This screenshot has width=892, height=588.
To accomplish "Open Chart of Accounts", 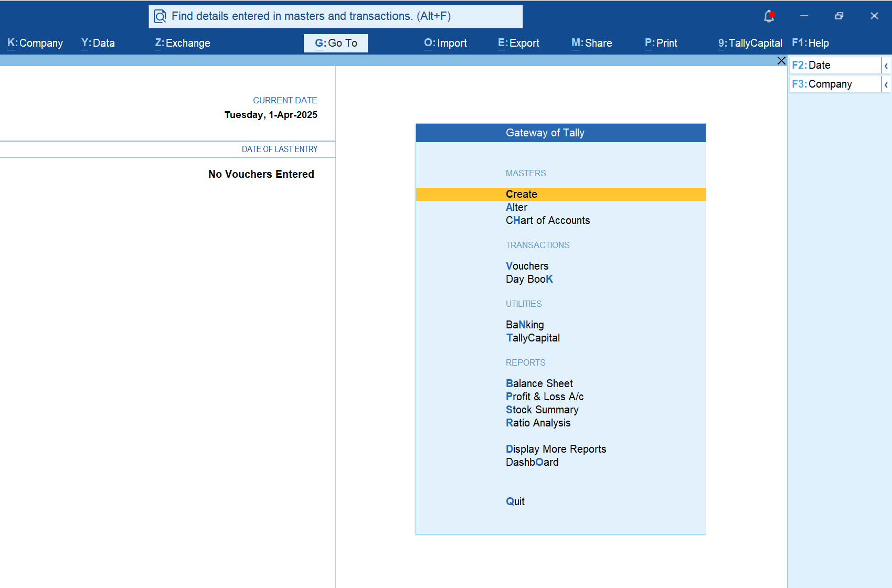I will click(547, 220).
